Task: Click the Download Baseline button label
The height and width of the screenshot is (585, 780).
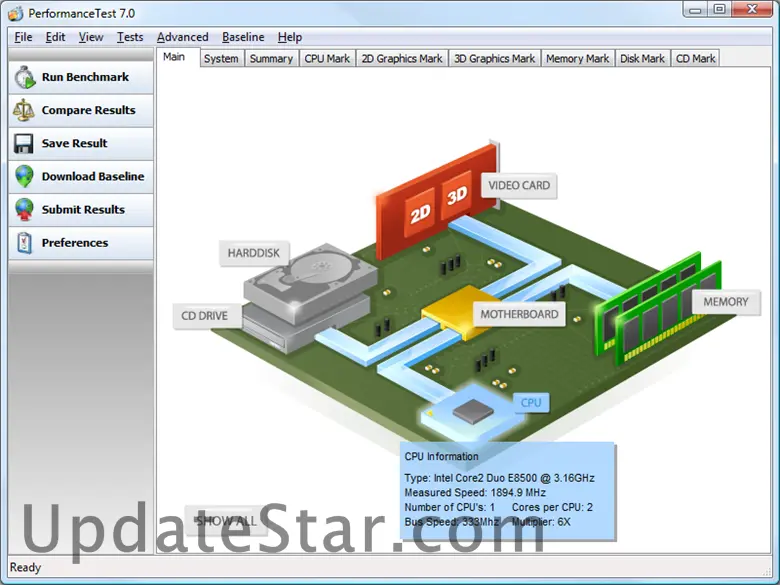Action: pos(93,176)
